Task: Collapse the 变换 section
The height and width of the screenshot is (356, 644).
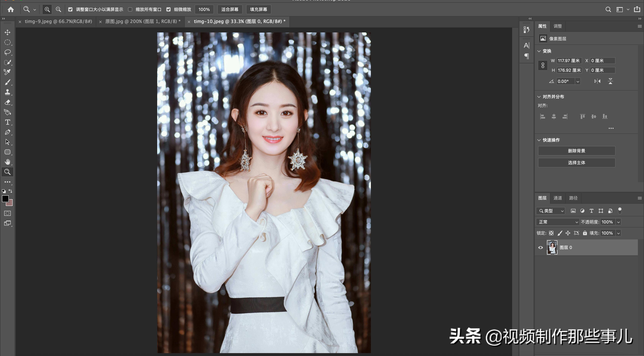Action: pos(539,51)
